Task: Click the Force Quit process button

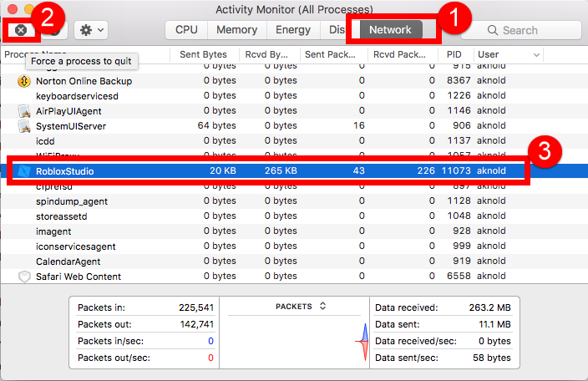Action: (x=22, y=30)
